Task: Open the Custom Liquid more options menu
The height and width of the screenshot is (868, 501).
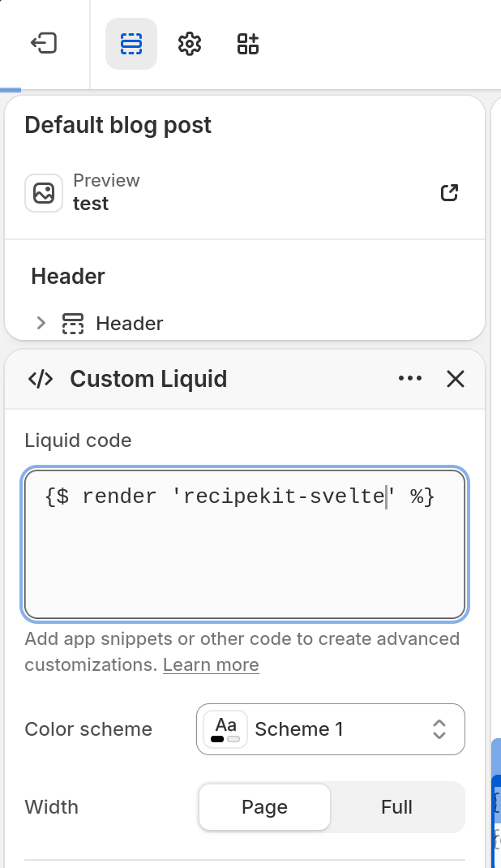Action: (x=410, y=379)
